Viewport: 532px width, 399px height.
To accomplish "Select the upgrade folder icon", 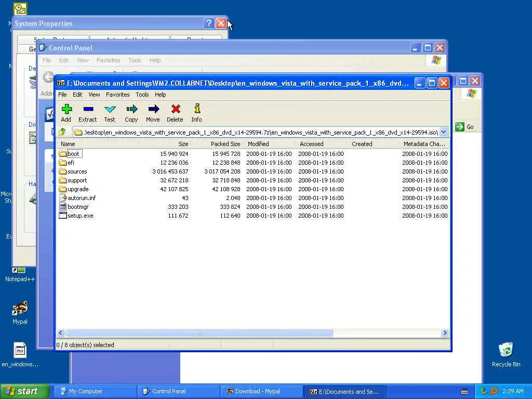I will (62, 189).
